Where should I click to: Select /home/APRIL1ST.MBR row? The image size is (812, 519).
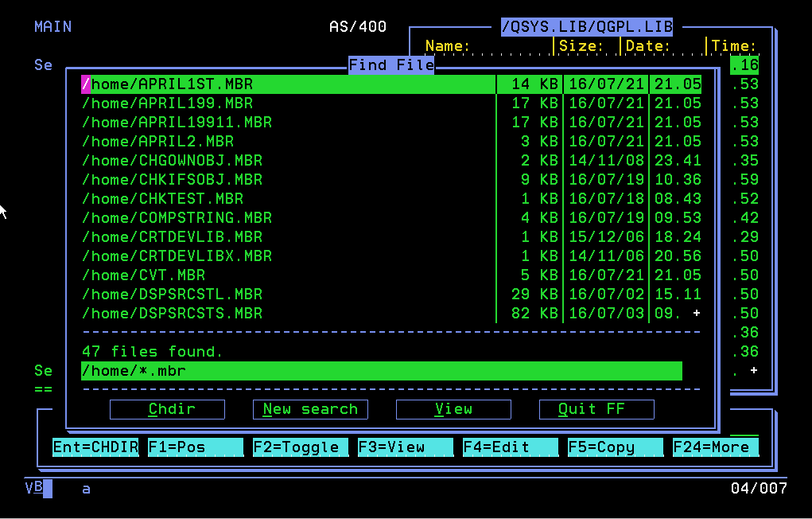[x=391, y=84]
